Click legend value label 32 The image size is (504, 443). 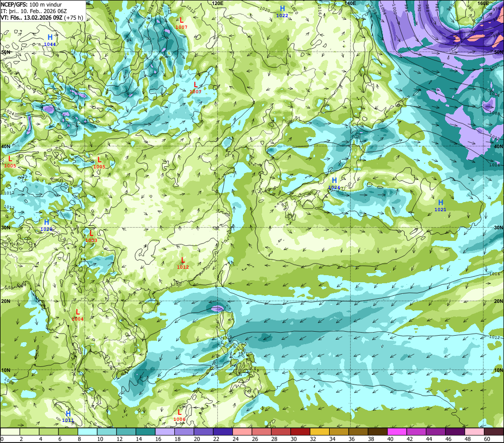click(313, 439)
